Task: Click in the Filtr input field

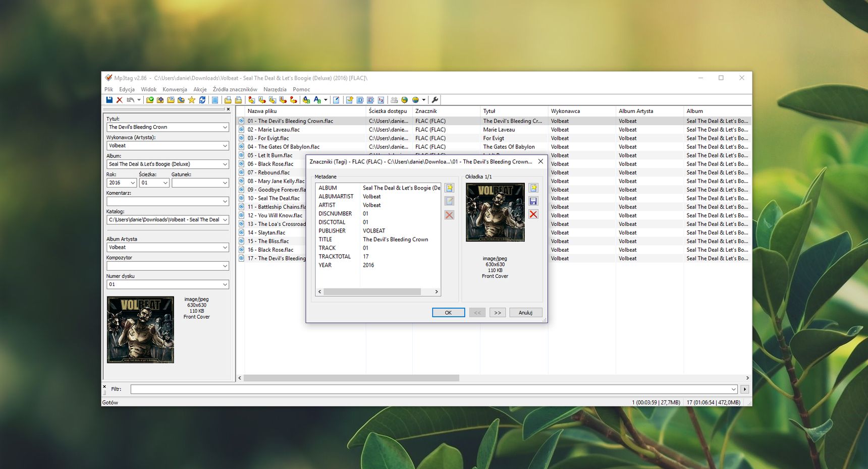Action: [x=434, y=389]
